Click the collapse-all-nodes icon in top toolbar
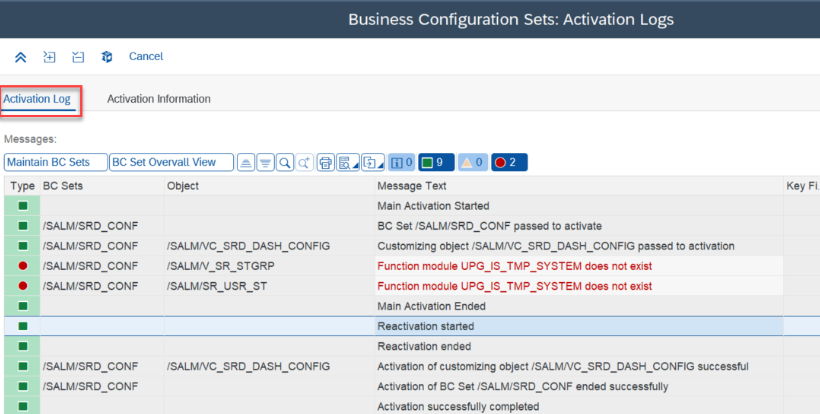 78,57
